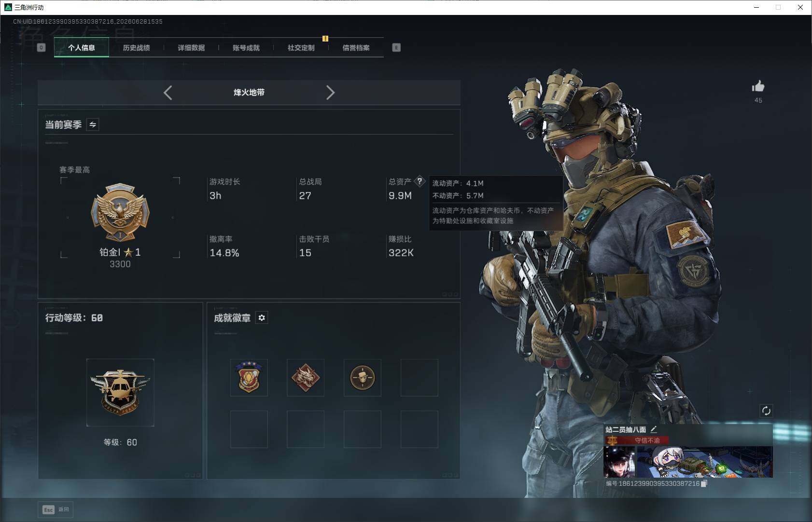Open the 成就徽章 settings gear
The height and width of the screenshot is (522, 812).
coord(262,317)
